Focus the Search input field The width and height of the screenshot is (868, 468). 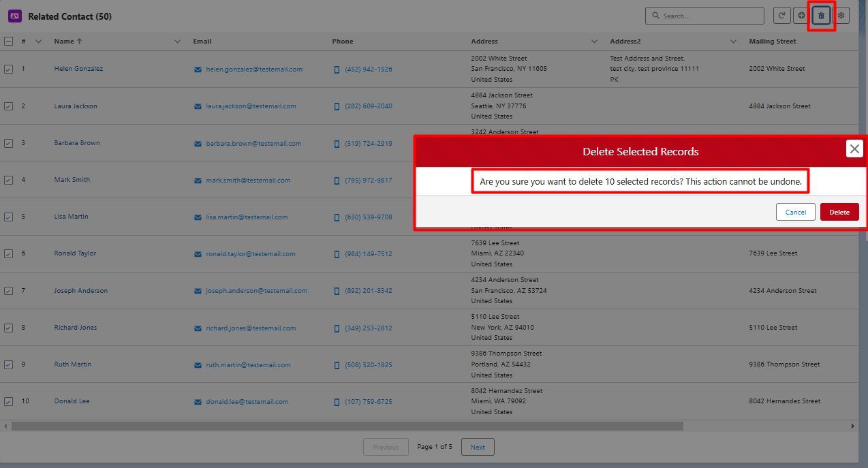pyautogui.click(x=704, y=16)
